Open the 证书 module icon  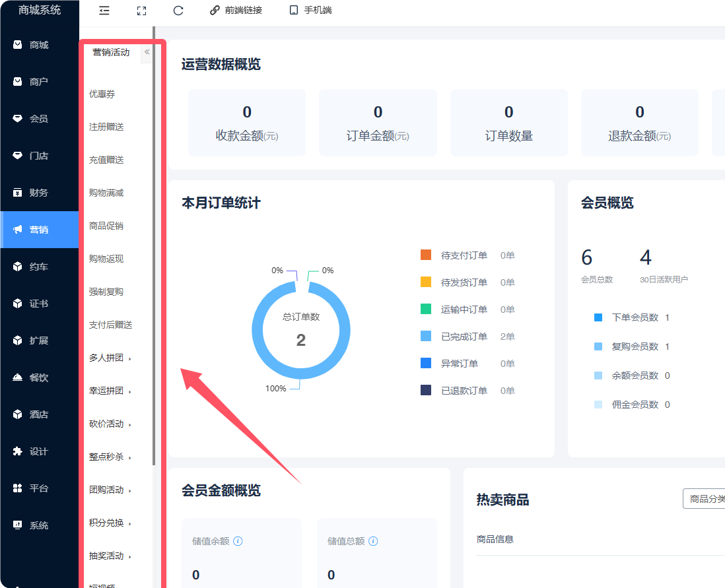coord(40,304)
